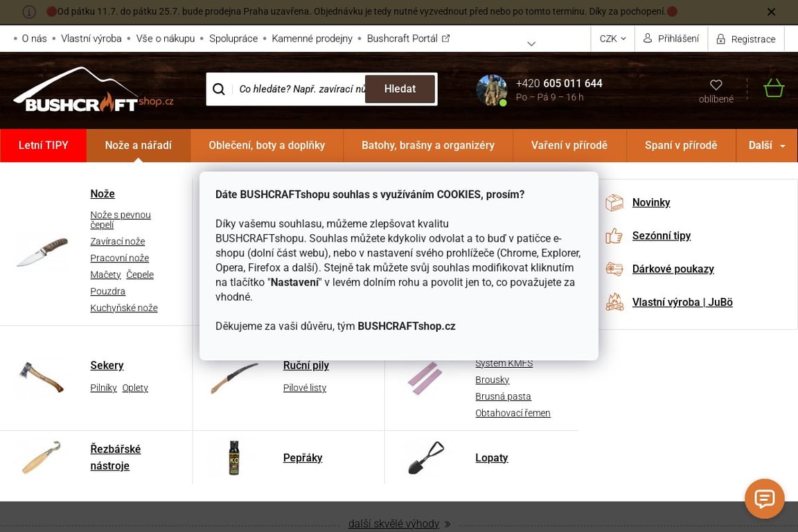Viewport: 798px width, 532px height.
Task: Open favorites heart icon
Action: pyautogui.click(x=716, y=85)
